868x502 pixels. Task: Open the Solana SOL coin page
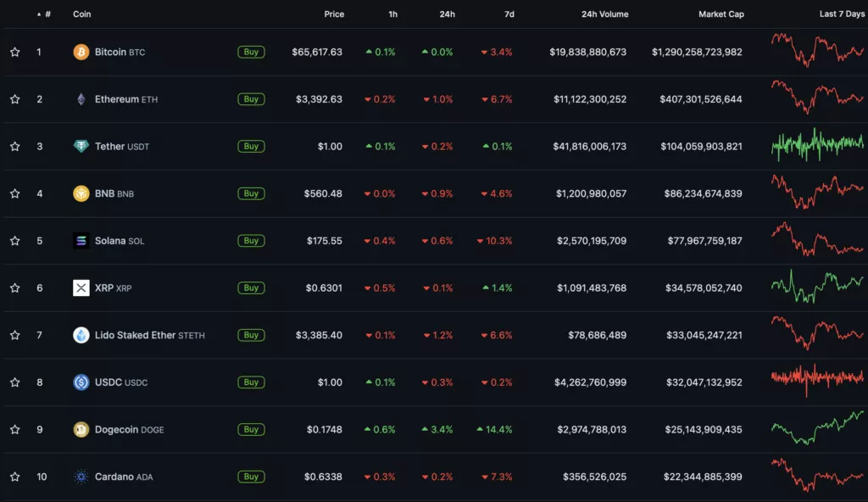[119, 241]
